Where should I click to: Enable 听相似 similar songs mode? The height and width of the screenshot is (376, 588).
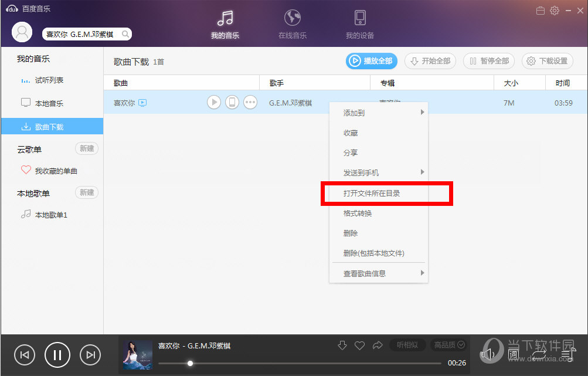click(407, 345)
